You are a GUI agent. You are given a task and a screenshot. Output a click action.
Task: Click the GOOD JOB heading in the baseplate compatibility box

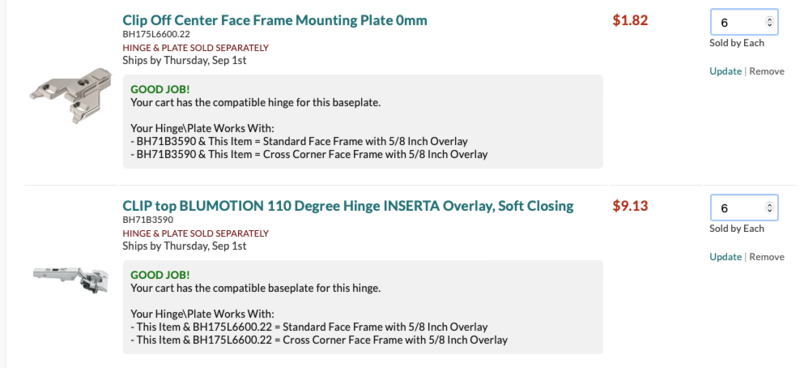point(160,89)
